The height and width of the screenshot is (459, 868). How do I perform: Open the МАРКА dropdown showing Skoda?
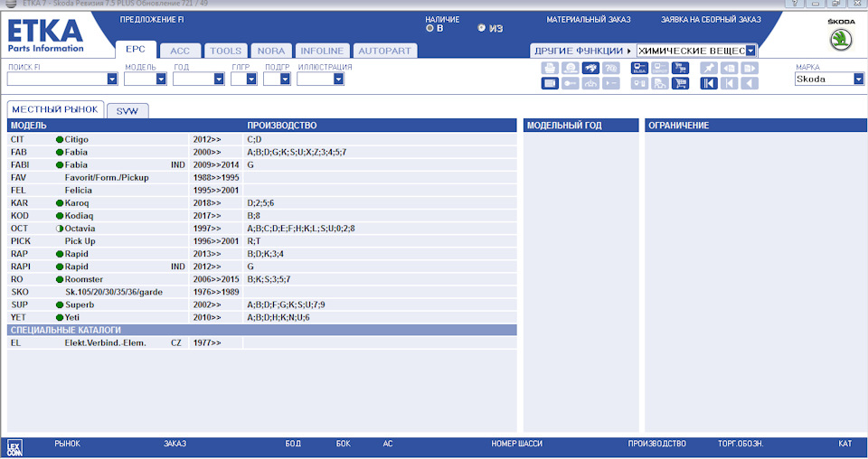(x=859, y=80)
